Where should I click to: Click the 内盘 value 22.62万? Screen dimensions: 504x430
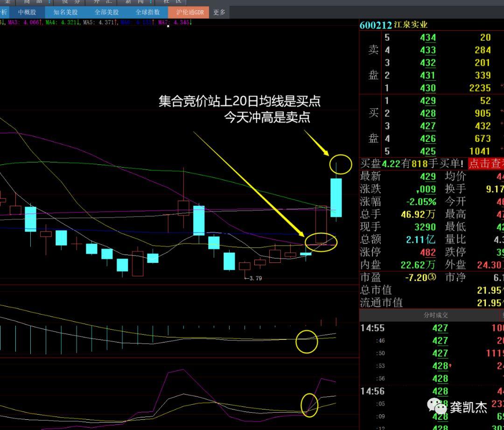(418, 265)
